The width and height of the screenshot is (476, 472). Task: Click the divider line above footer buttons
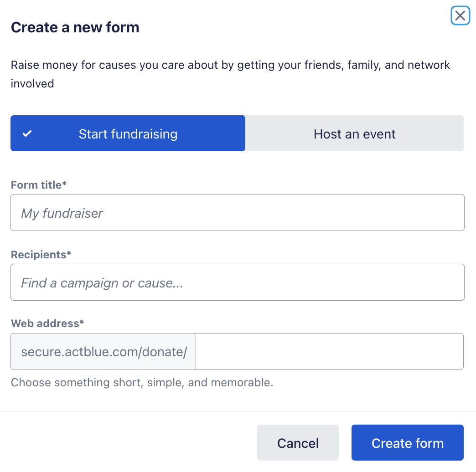238,411
